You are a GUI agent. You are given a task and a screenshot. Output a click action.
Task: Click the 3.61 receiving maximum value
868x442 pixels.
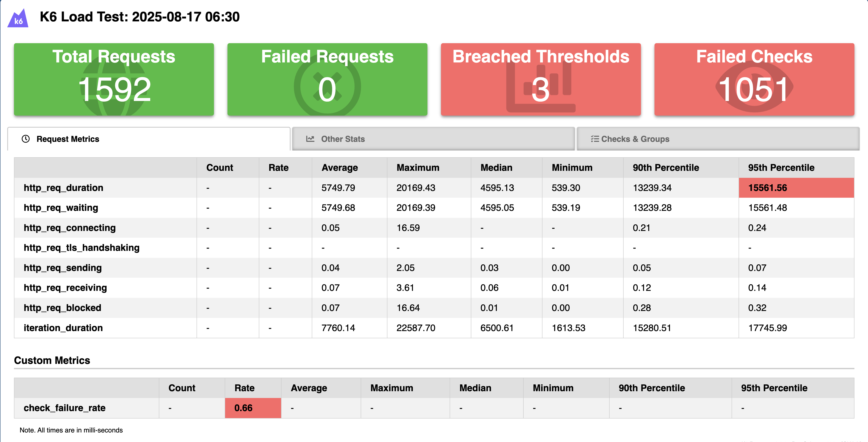(x=405, y=288)
